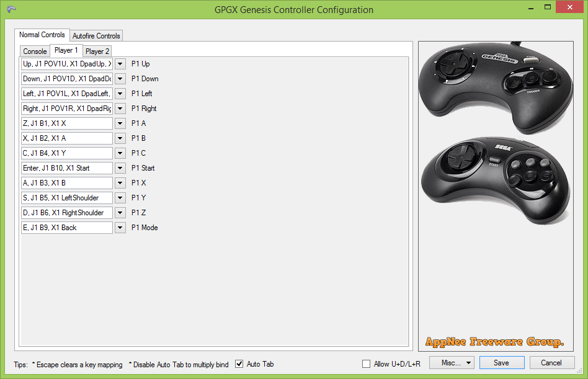Click the P1 Up mapping field
This screenshot has height=379, width=588.
tap(67, 64)
